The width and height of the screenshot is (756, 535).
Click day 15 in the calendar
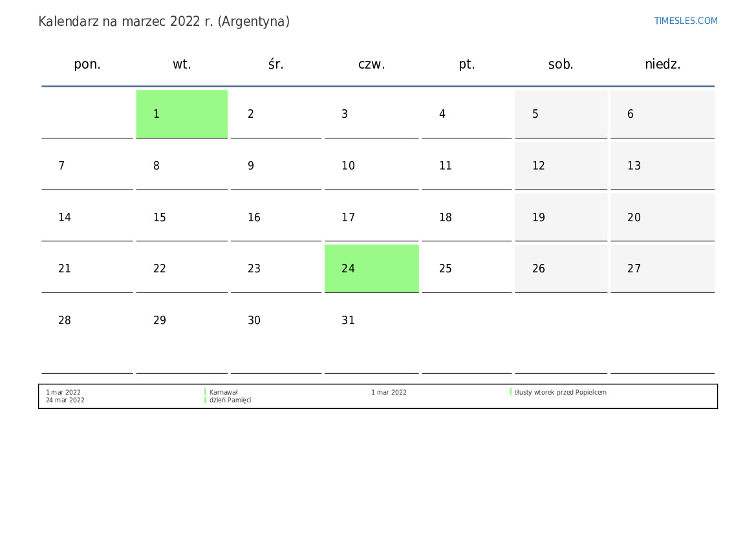click(182, 217)
